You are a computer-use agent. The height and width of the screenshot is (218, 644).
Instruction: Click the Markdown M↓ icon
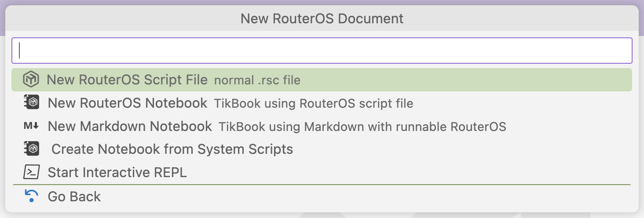31,126
